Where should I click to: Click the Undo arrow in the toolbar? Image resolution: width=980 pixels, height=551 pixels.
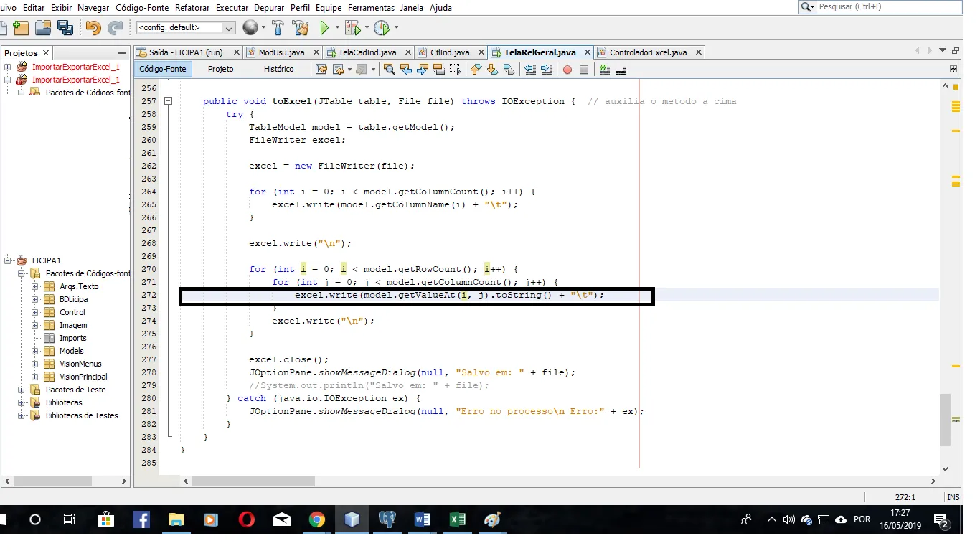coord(93,28)
